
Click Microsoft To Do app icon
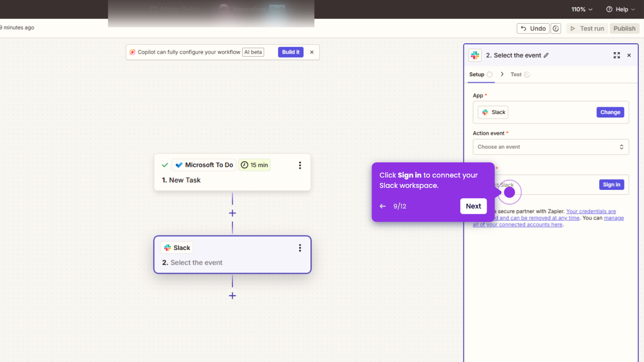pos(179,165)
